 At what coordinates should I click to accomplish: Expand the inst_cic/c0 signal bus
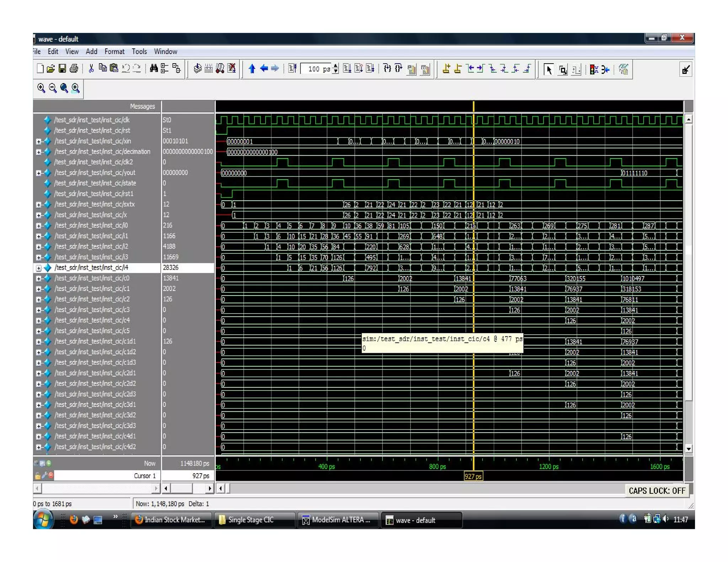point(38,279)
